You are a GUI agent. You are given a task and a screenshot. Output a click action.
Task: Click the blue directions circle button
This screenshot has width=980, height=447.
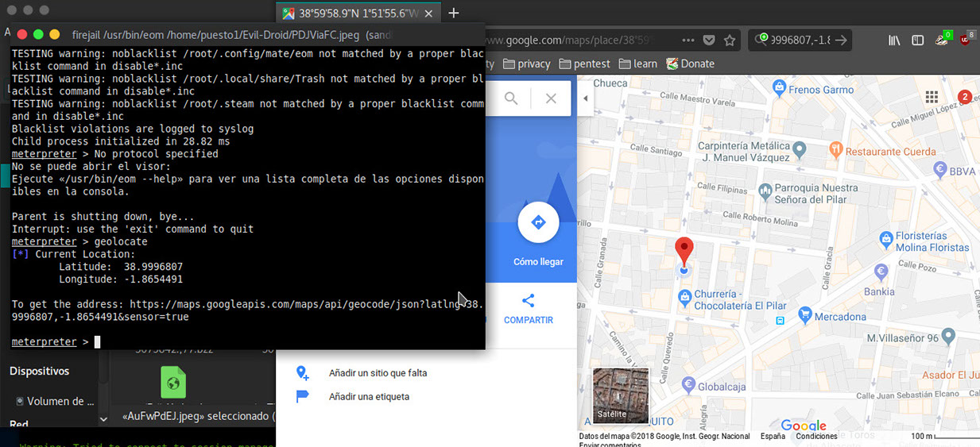538,222
